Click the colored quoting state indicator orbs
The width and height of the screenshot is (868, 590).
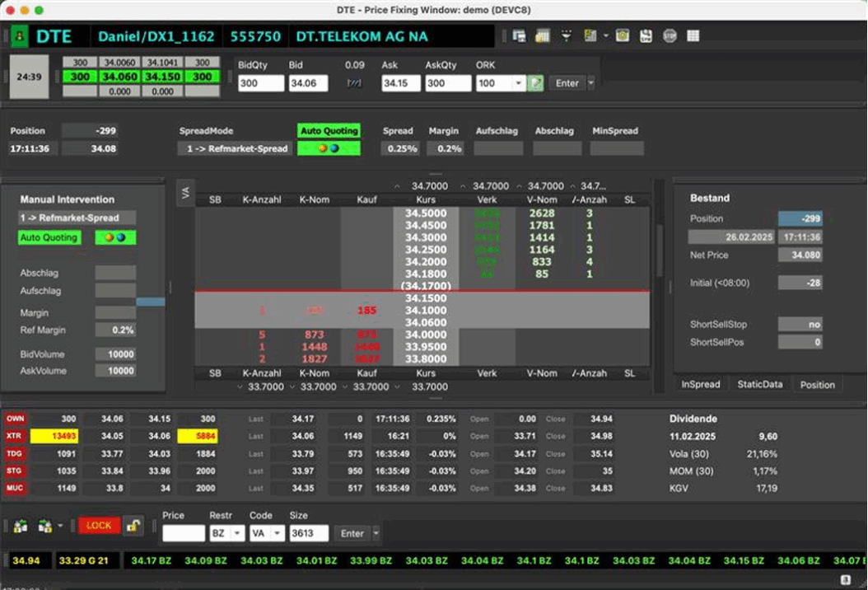tap(329, 148)
